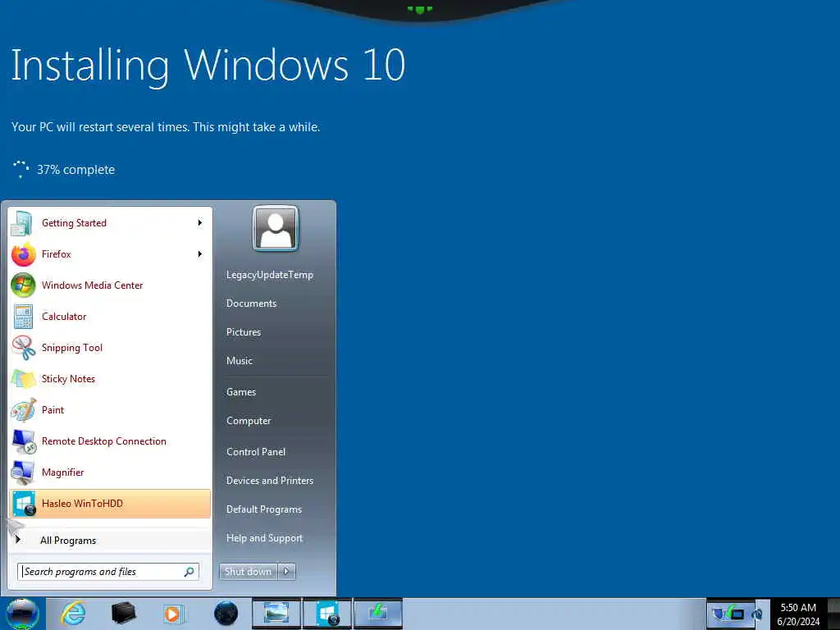Open the Shut down options arrow
Screen dimensions: 840x630
286,572
